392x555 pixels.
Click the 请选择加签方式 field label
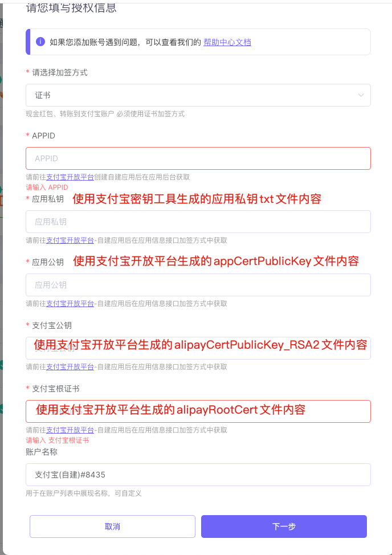click(60, 72)
